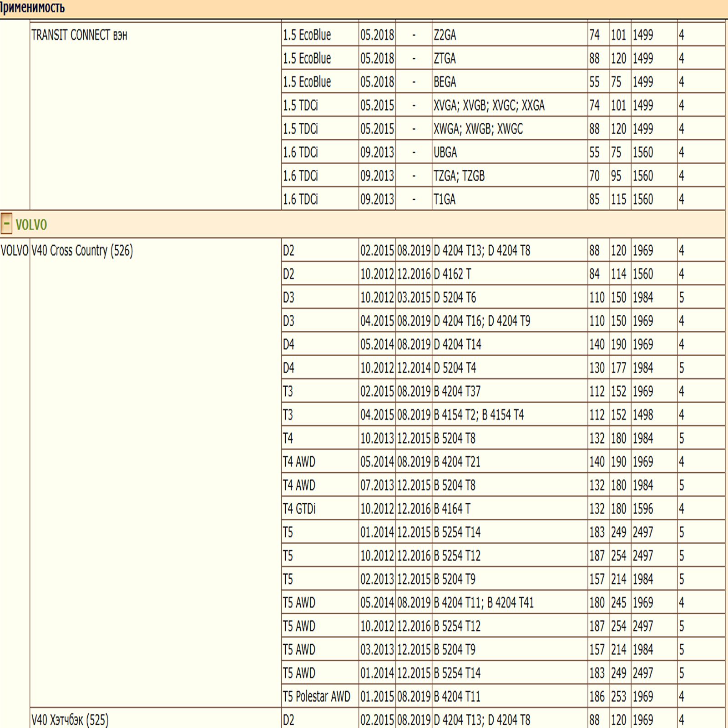Click the green VOLVO group heading
The width and height of the screenshot is (728, 728).
pyautogui.click(x=31, y=225)
